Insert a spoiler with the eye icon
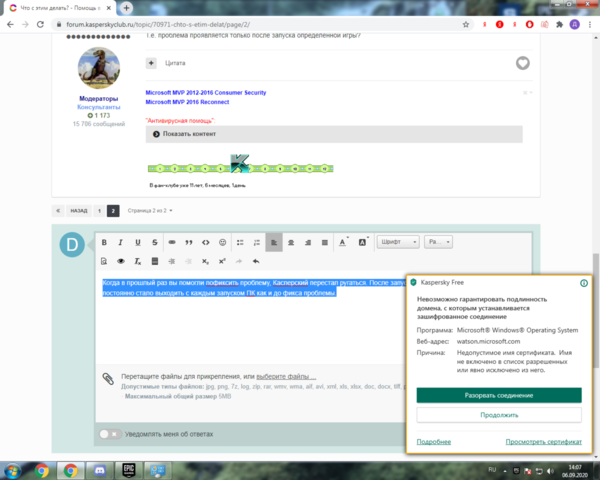This screenshot has width=600, height=480. tap(121, 261)
